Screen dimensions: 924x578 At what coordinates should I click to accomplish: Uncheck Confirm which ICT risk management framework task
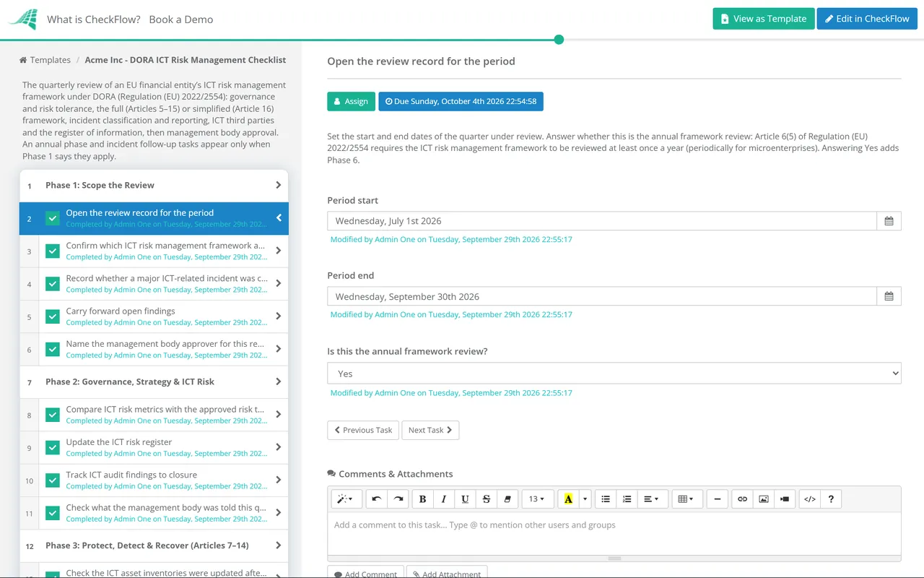click(x=53, y=251)
